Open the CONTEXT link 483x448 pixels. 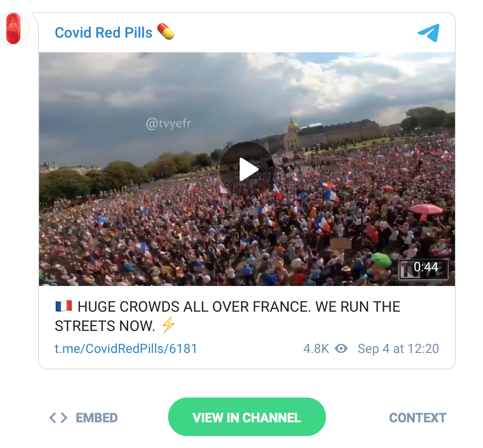click(418, 418)
